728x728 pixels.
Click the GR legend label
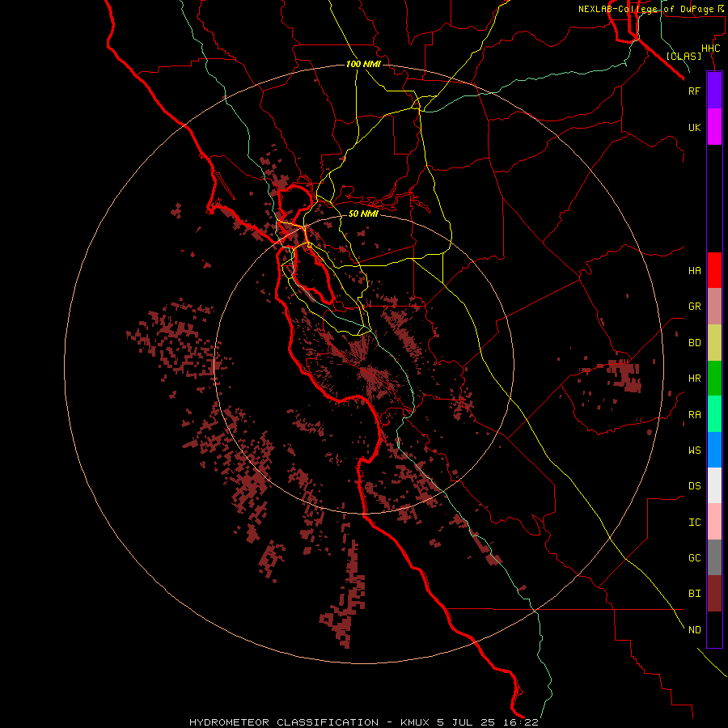click(694, 307)
